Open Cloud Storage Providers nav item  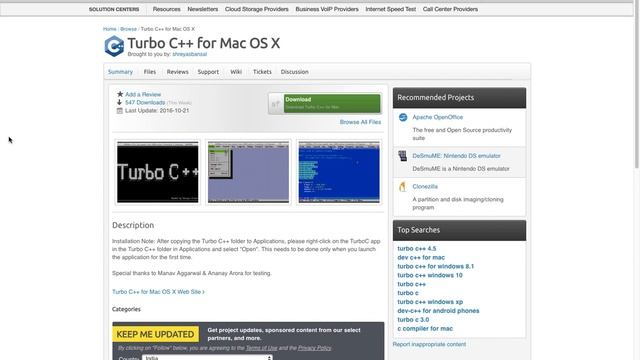[257, 9]
